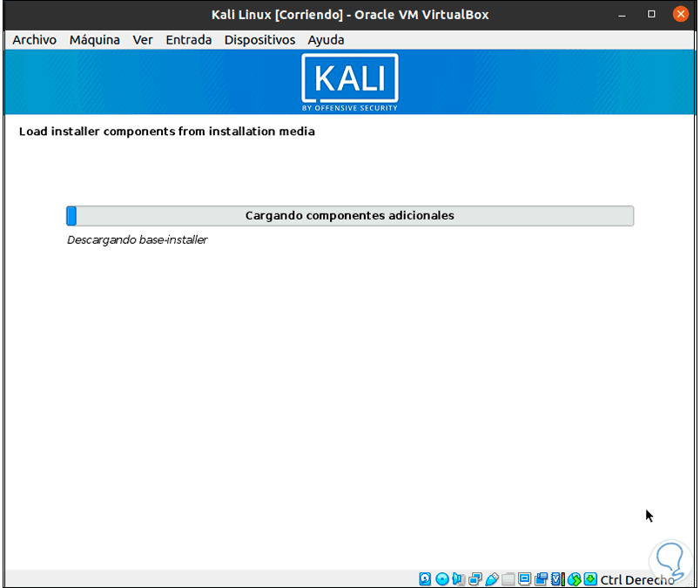Open the Dispositivos menu
This screenshot has width=700, height=588.
[x=259, y=40]
